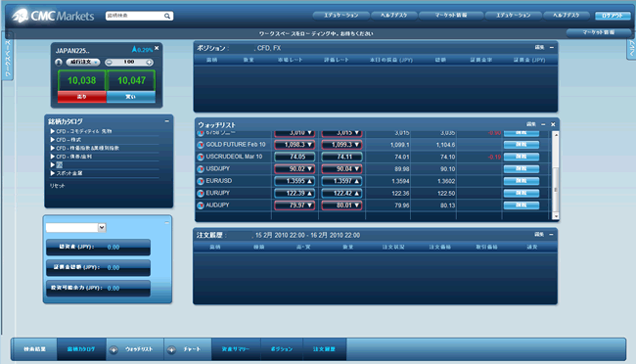Click the round icon beside EUR/USD
Viewport: 636px width, 364px height.
click(201, 181)
